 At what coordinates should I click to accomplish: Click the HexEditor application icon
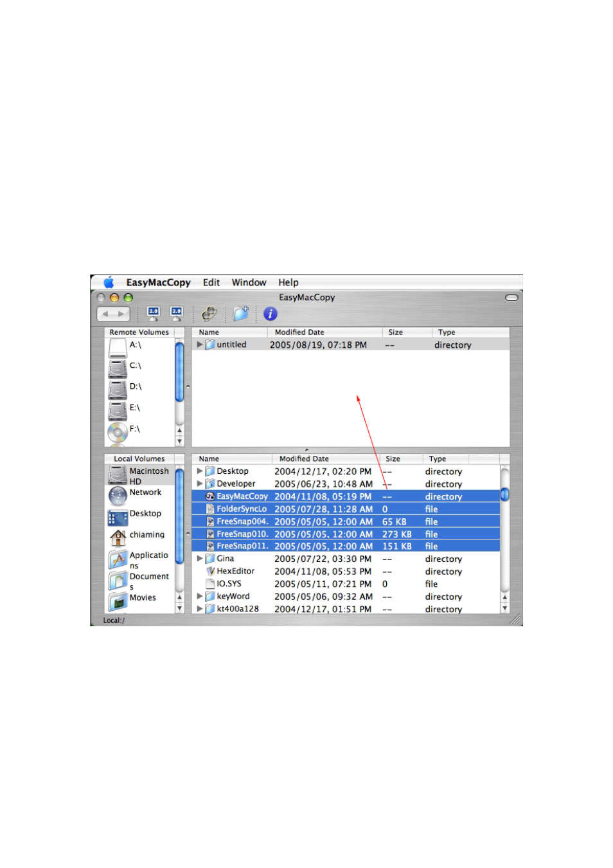point(210,571)
